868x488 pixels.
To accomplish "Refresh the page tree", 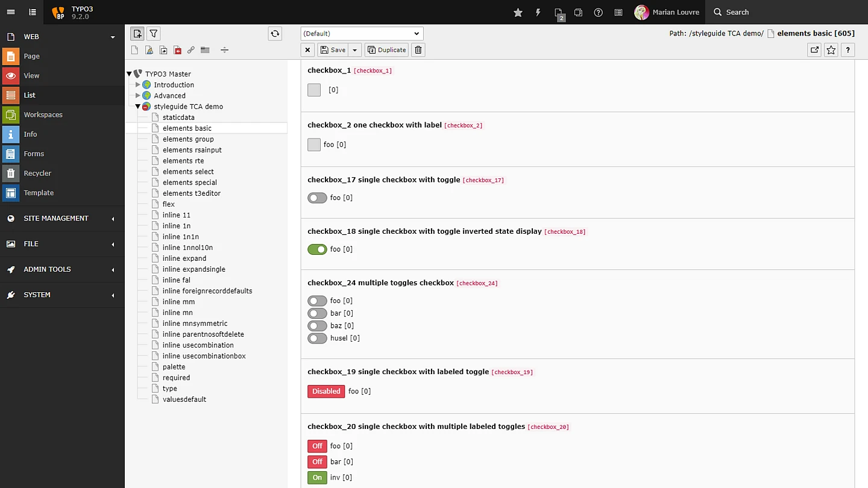I will coord(275,34).
